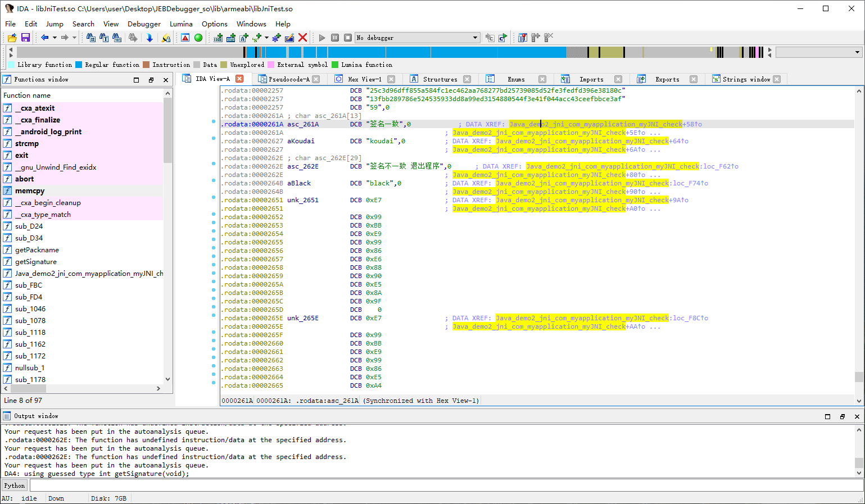The height and width of the screenshot is (504, 865).
Task: Close the Functions window panel
Action: pyautogui.click(x=166, y=80)
